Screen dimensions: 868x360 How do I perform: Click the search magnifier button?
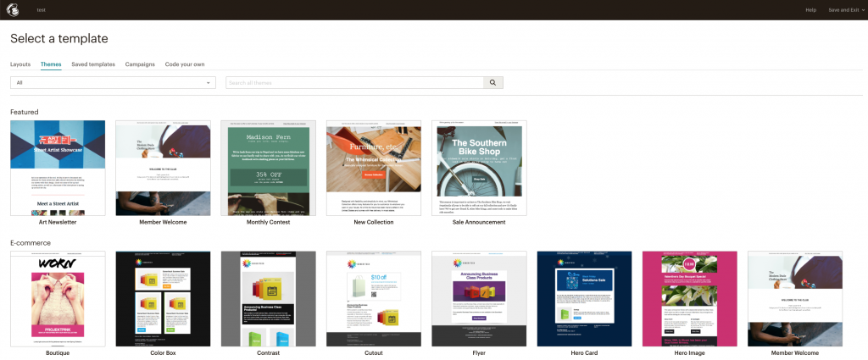pyautogui.click(x=492, y=82)
